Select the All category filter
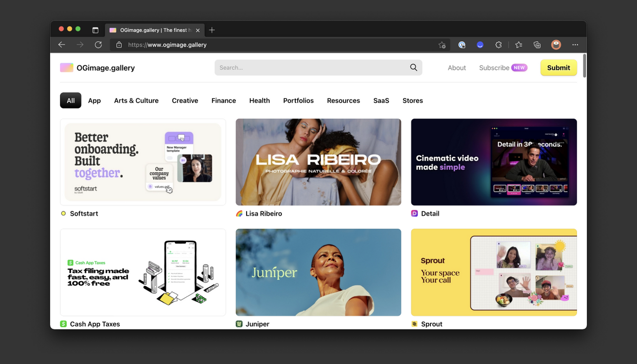This screenshot has height=364, width=637. [70, 101]
